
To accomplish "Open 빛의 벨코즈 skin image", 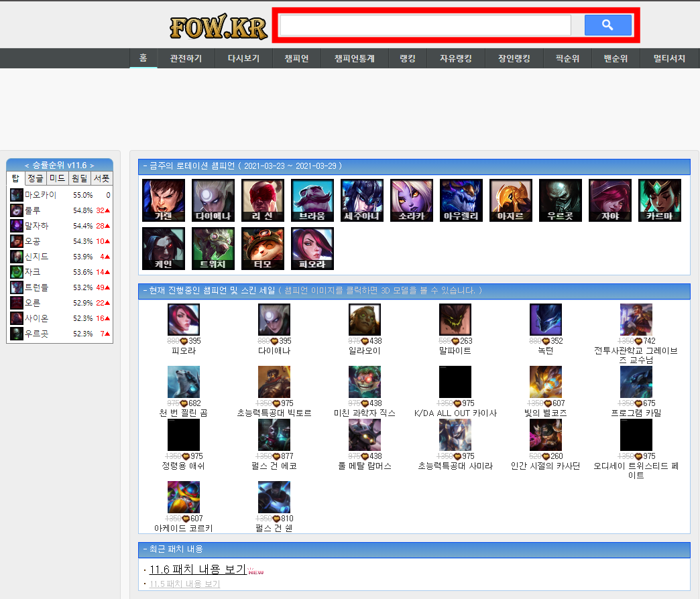I will click(x=546, y=382).
